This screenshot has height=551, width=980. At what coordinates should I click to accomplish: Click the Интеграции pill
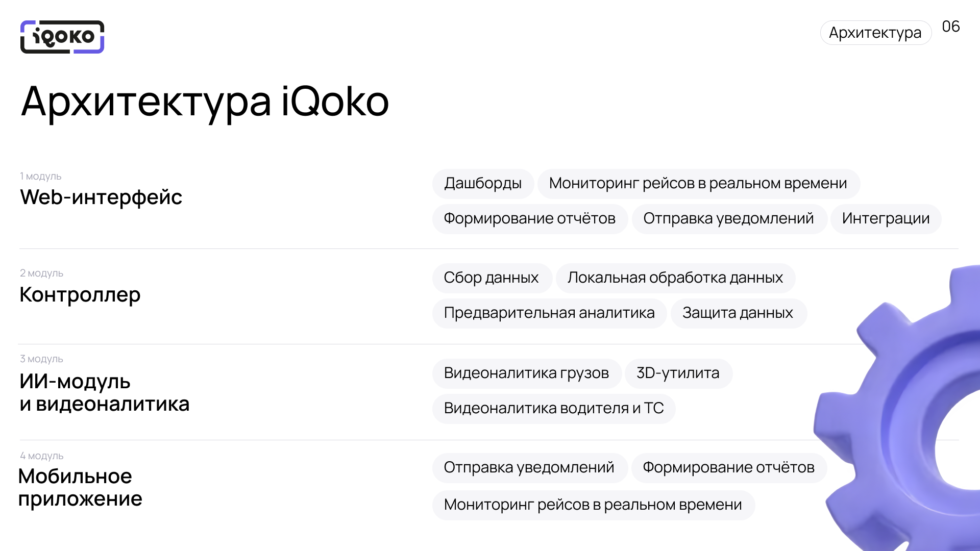(x=886, y=218)
